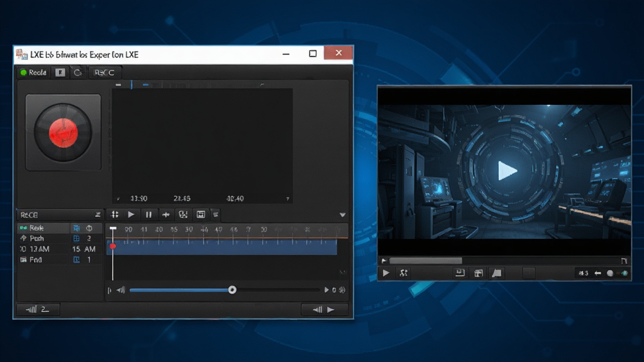The image size is (644, 362).
Task: Start playback from the recorder toolbar play icon
Action: pyautogui.click(x=131, y=214)
